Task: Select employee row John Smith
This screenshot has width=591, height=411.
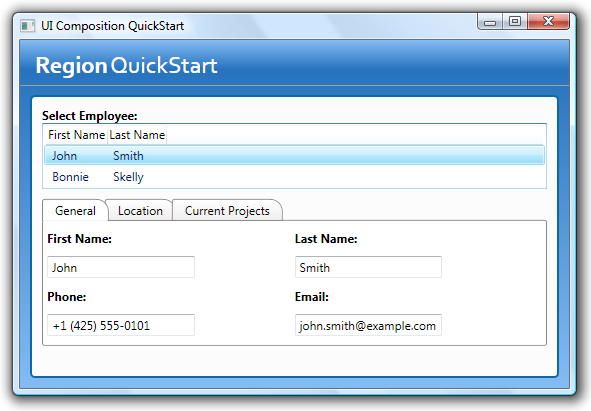Action: pos(294,155)
